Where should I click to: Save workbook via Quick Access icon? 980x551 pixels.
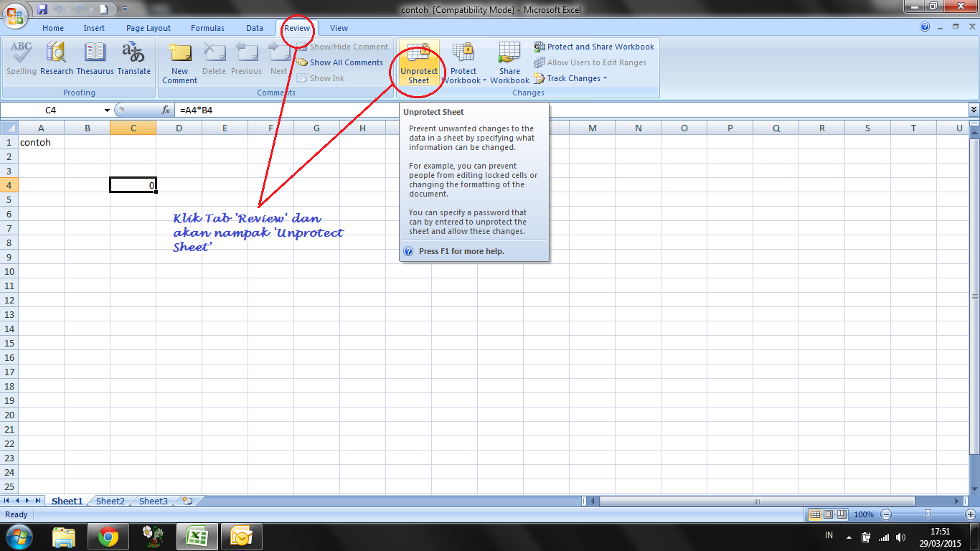pos(43,9)
